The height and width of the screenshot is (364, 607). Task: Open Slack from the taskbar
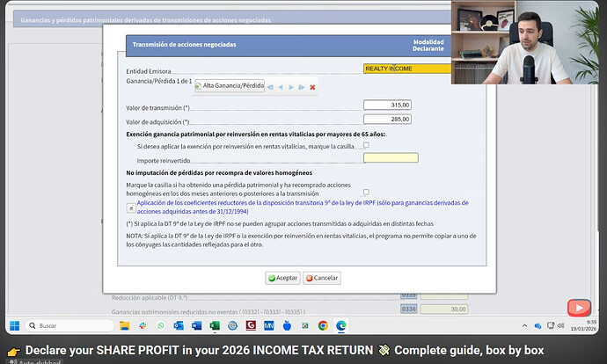coord(143,325)
